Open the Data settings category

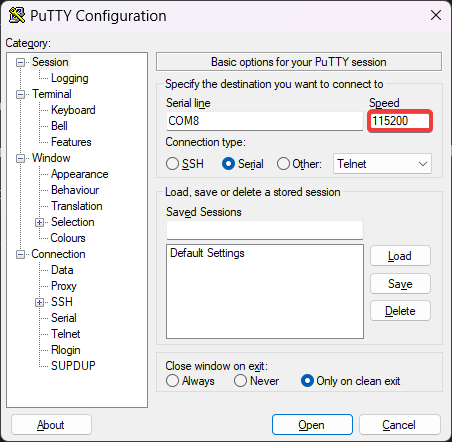(x=62, y=270)
